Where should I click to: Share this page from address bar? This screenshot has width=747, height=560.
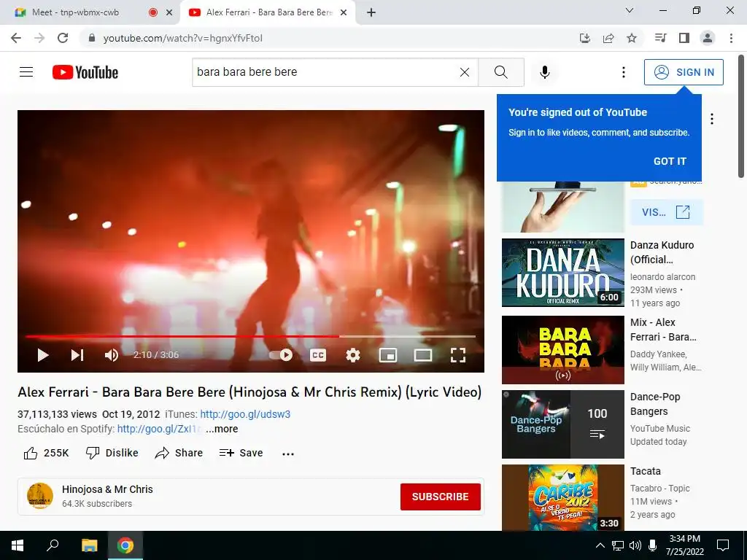tap(608, 38)
